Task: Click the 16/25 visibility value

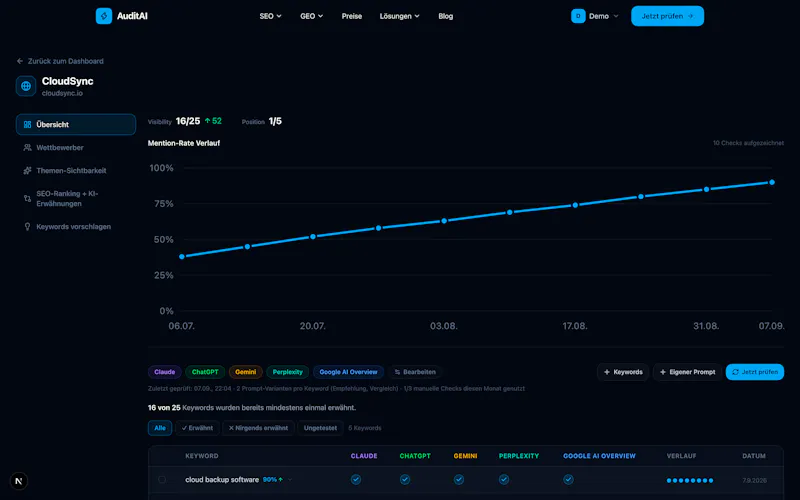Action: point(188,121)
